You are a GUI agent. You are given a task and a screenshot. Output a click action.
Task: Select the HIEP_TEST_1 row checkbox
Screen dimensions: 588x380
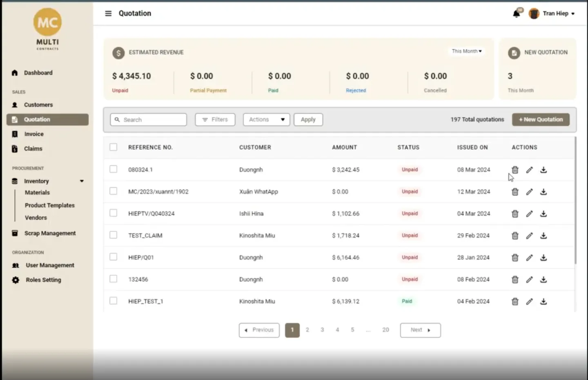(114, 301)
